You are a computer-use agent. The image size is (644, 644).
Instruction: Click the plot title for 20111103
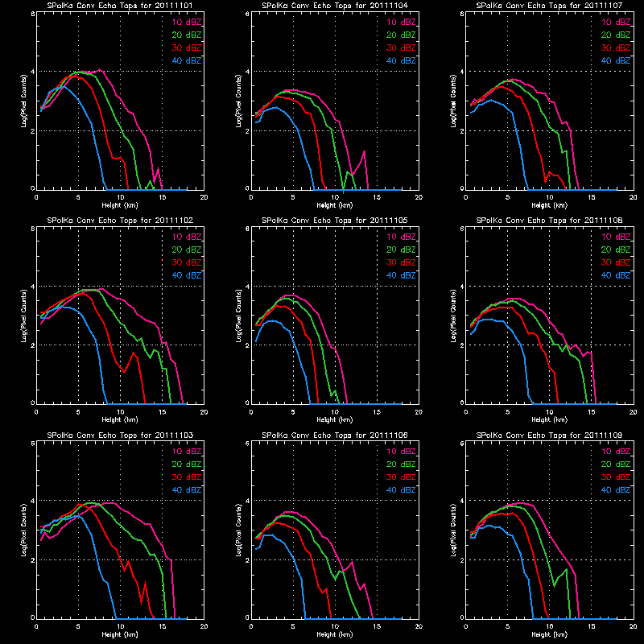(x=120, y=436)
